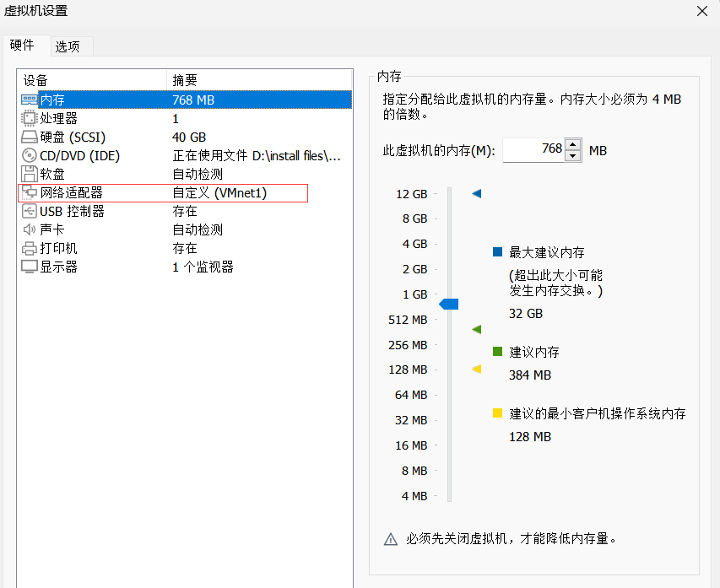Click the display monitor icon
The height and width of the screenshot is (588, 720).
[x=30, y=267]
